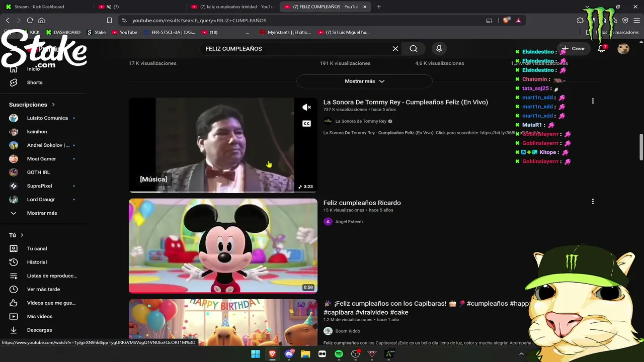Go back in browser history
The height and width of the screenshot is (362, 644).
click(8, 21)
